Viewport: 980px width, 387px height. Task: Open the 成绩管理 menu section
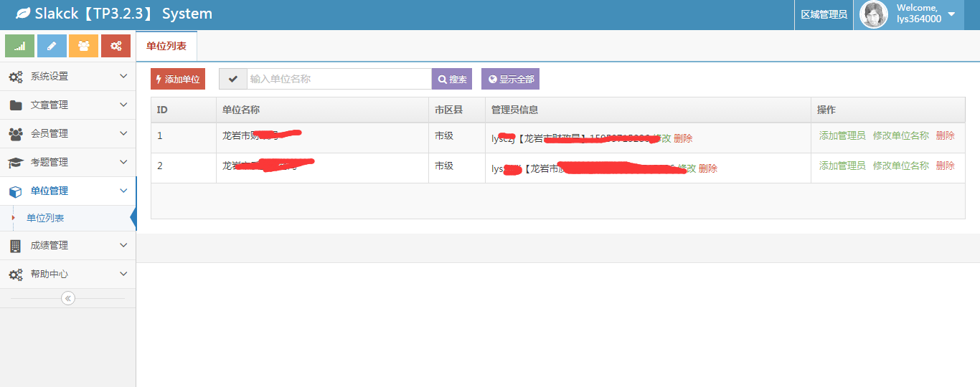click(x=67, y=245)
